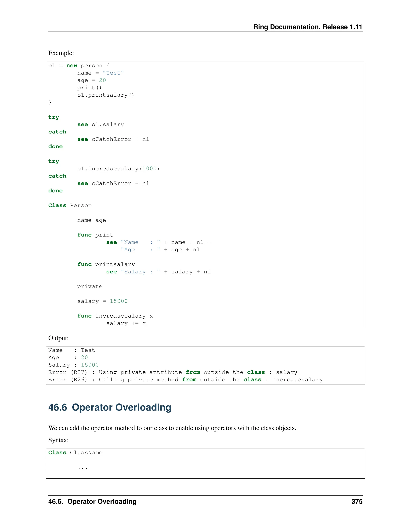Click the "Test" string in code
The width and height of the screenshot is (411, 532).
tap(113, 73)
